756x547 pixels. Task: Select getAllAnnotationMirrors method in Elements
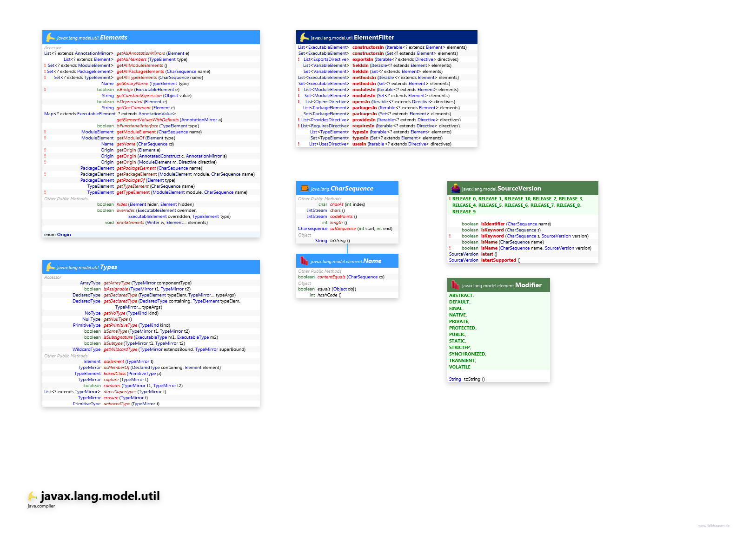[140, 53]
